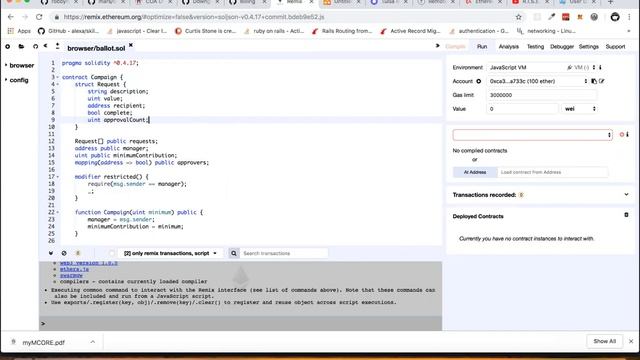The height and width of the screenshot is (360, 640).
Task: Switch to the Compile tab
Action: tap(455, 47)
